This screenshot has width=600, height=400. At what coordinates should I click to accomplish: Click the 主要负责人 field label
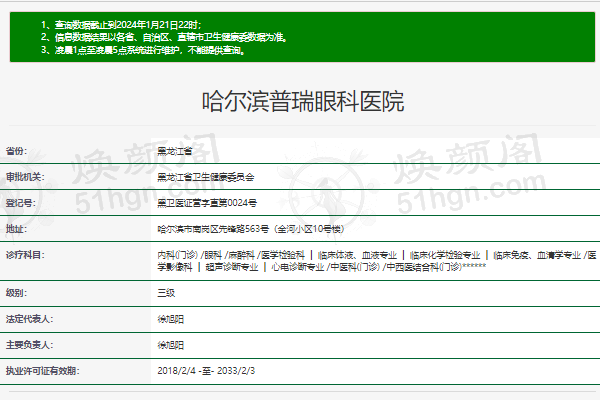click(29, 345)
